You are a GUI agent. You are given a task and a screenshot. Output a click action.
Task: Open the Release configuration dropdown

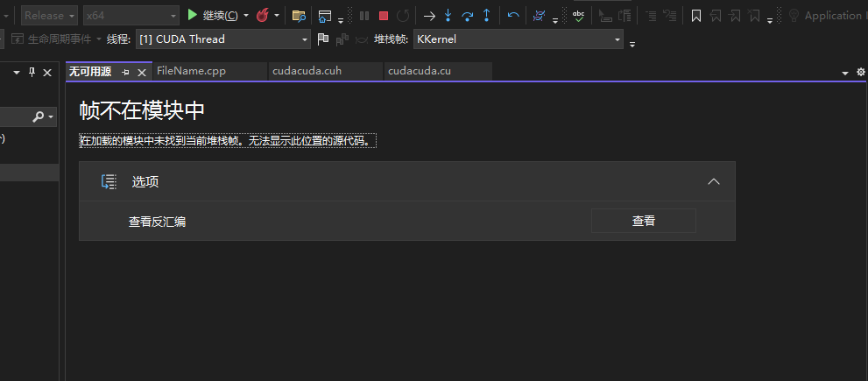50,16
